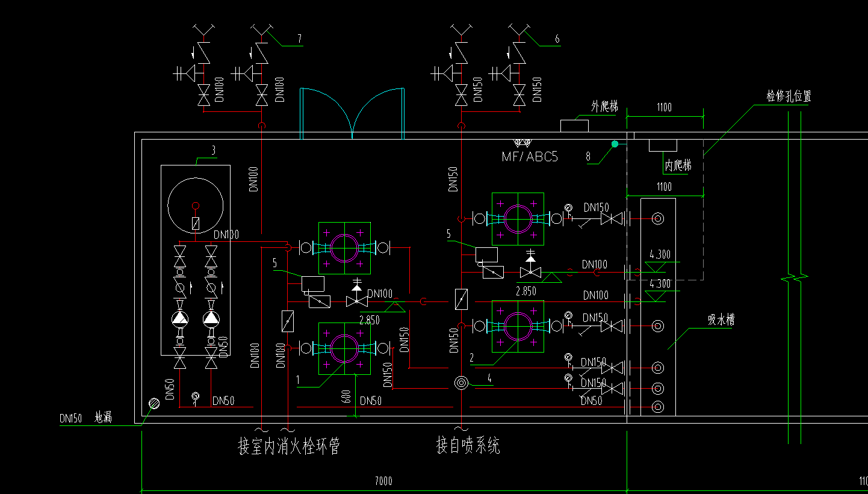Select the top circle in the 吸水槽 suction pit
This screenshot has width=868, height=494.
coord(658,218)
